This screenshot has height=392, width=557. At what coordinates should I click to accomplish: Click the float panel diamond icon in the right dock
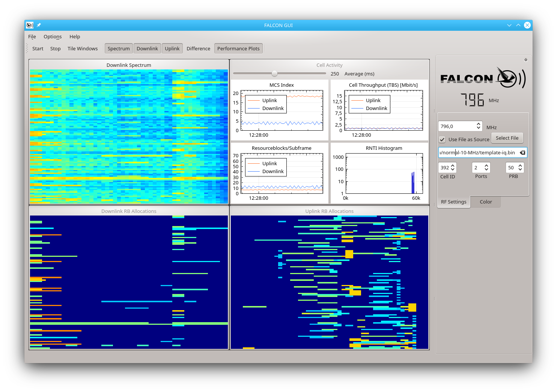tap(526, 60)
